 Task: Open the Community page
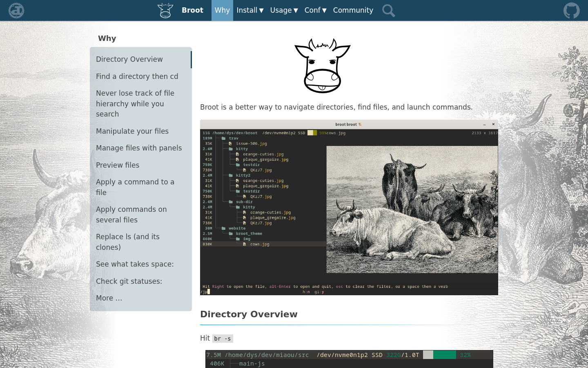353,10
